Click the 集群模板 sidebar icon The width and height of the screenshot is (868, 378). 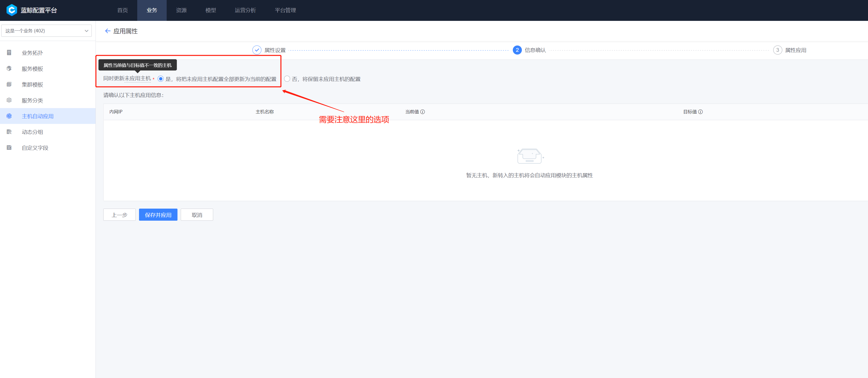point(9,84)
